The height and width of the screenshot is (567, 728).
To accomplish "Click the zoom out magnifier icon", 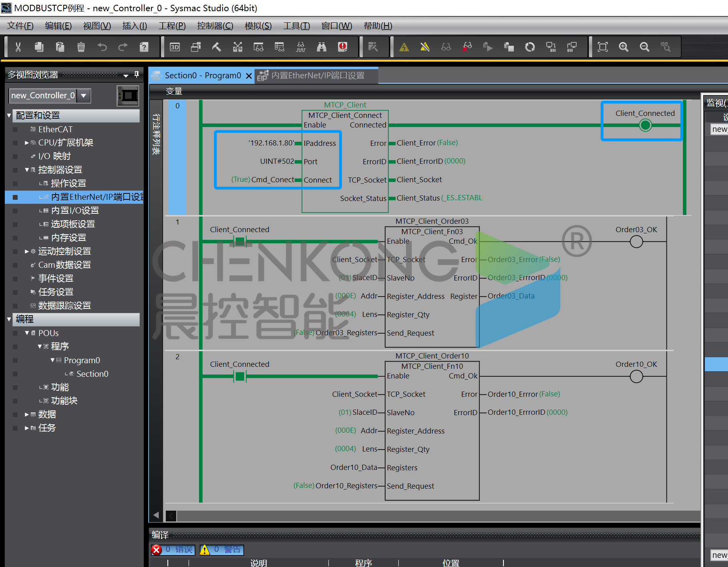I will pyautogui.click(x=644, y=47).
